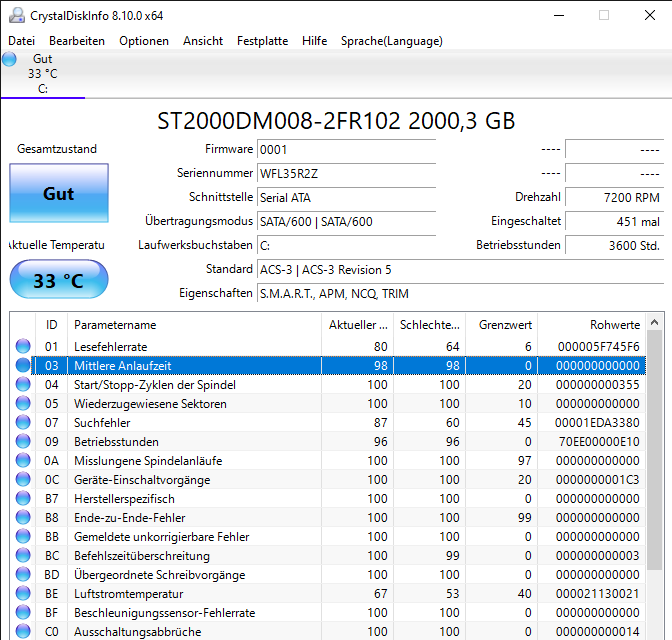Screen dimensions: 672x640
Task: Click status orb for Gemeldete unkorrigierbare Fehler
Action: tap(23, 536)
